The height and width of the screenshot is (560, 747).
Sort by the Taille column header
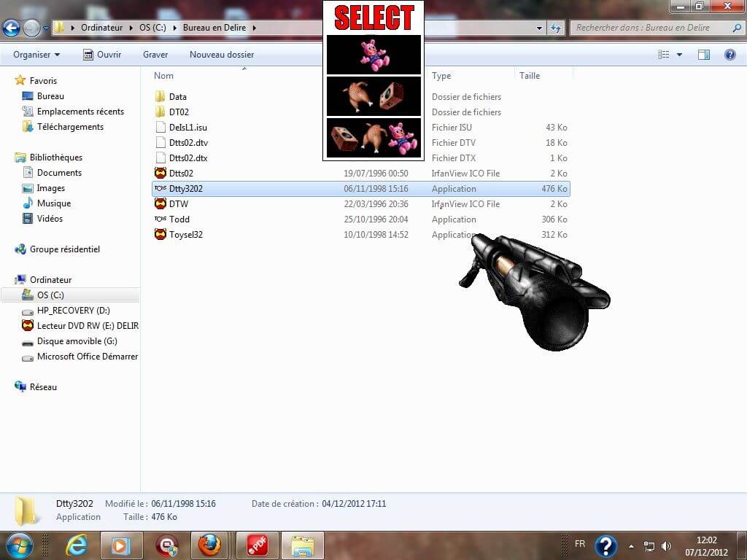[x=530, y=75]
